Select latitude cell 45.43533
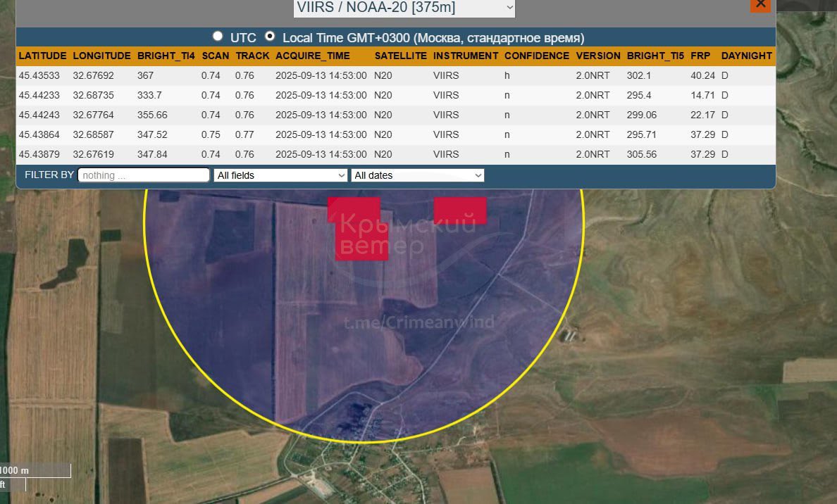Screen dimensions: 837x504 coord(39,75)
